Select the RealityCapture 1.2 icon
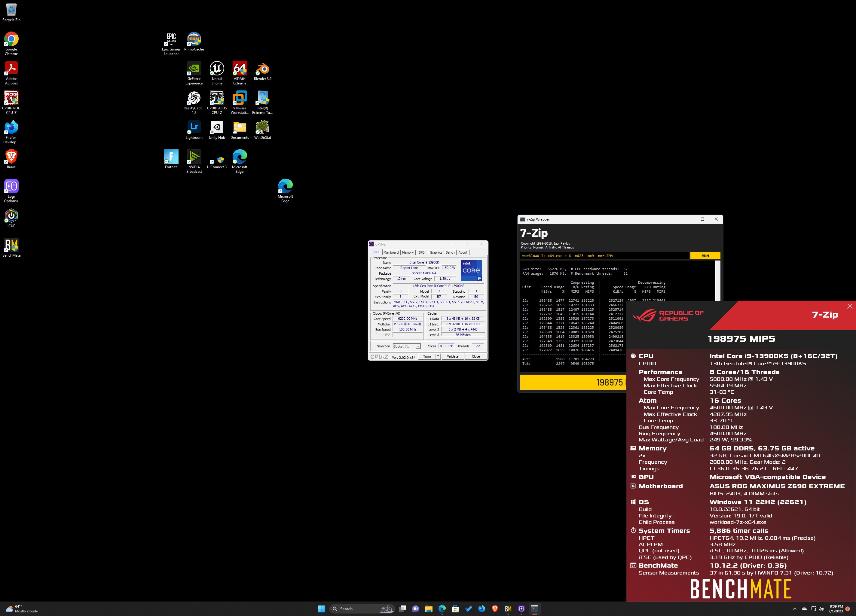Image resolution: width=856 pixels, height=616 pixels. 194,102
